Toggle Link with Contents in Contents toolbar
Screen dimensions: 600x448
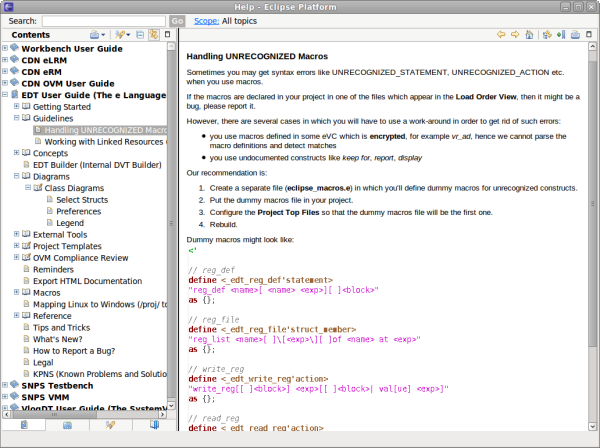point(153,35)
